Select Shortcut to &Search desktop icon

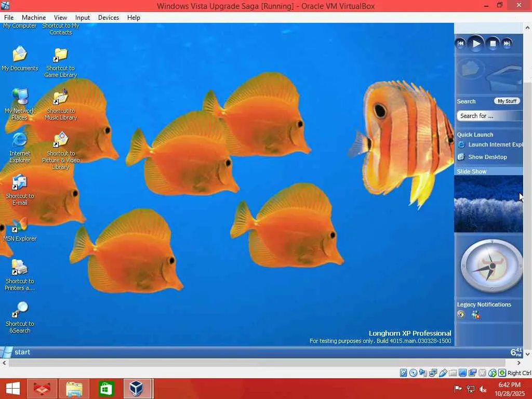pyautogui.click(x=20, y=317)
